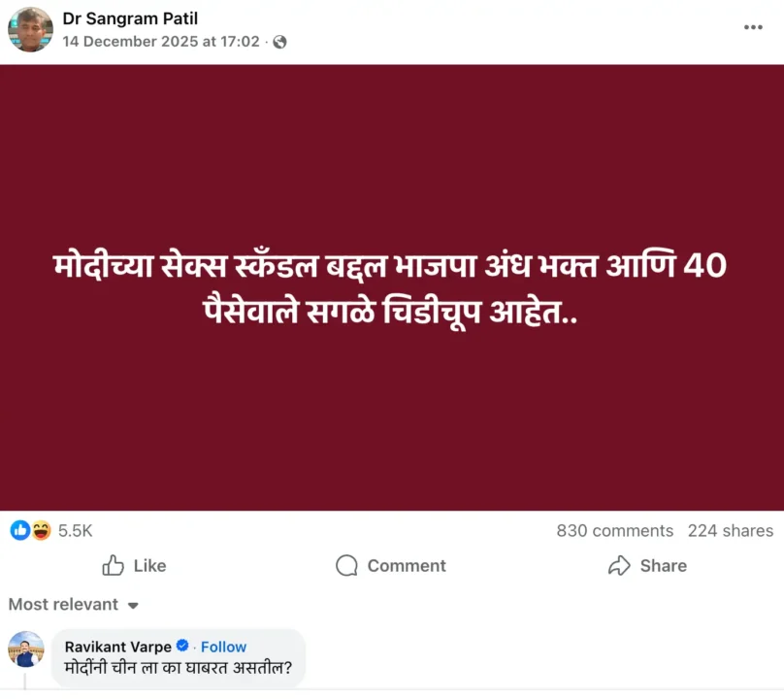Open the Most relevant sorting dropdown

63,604
